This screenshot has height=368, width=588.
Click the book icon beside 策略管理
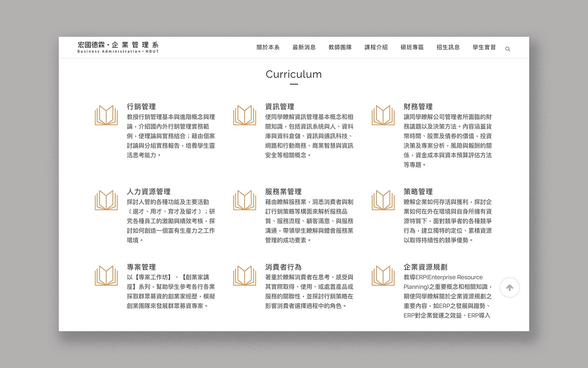383,200
